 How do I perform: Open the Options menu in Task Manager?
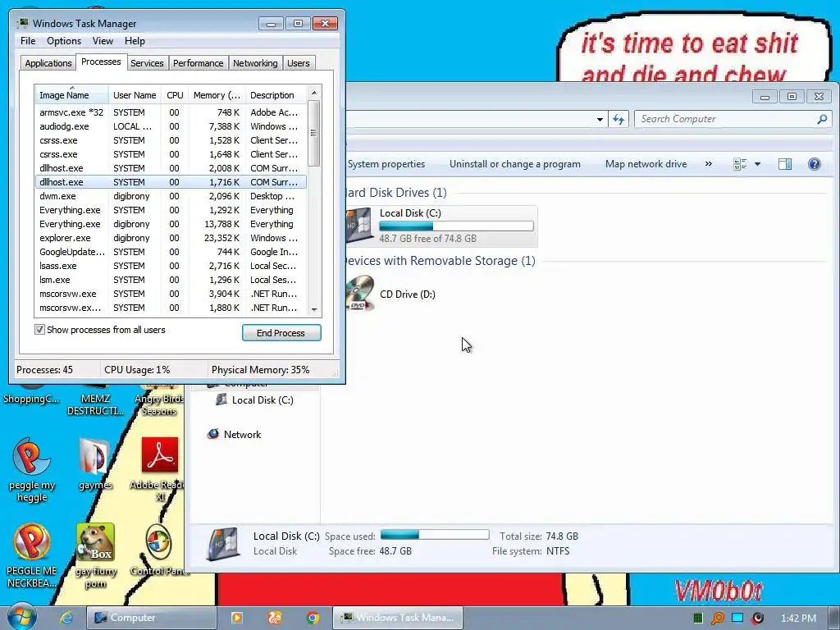pos(64,41)
